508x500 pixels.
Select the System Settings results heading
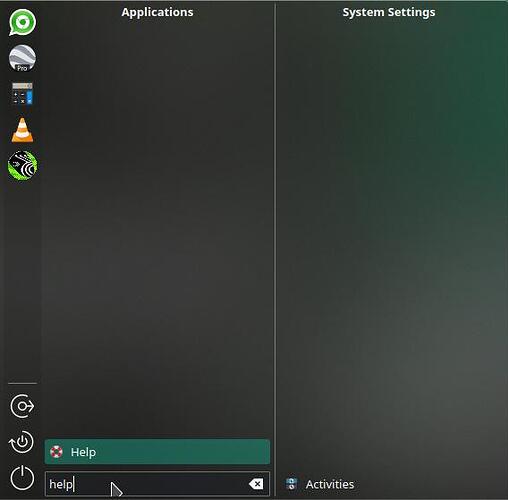tap(389, 12)
